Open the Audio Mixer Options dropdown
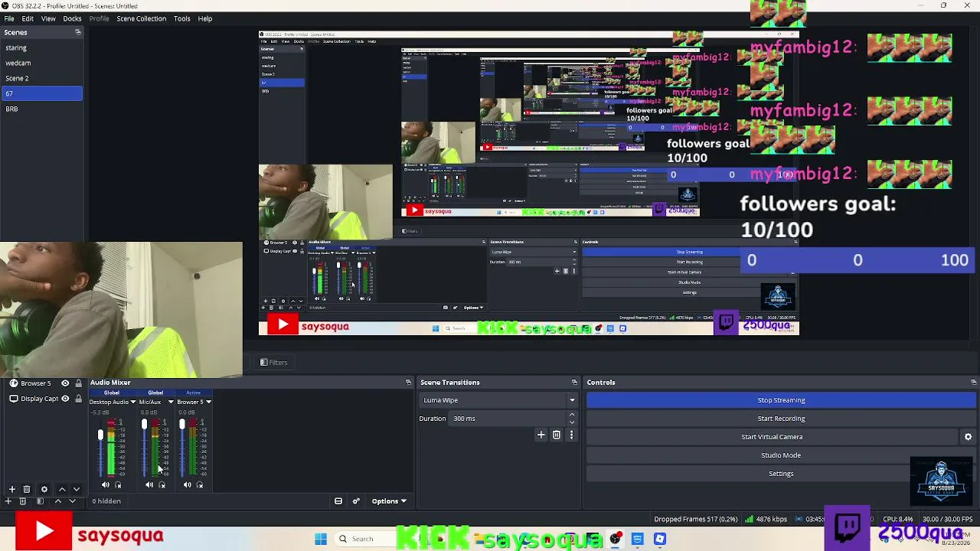 tap(389, 501)
